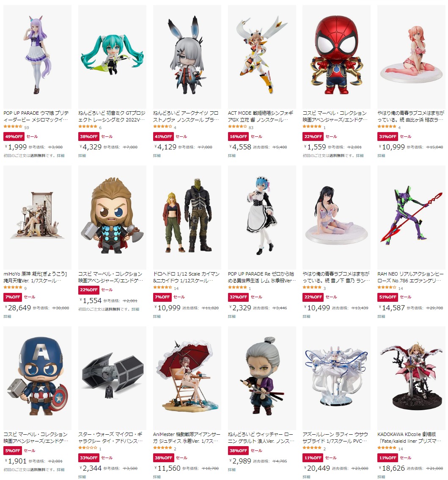Viewport: 448px width, 480px height.
Task: View the Evangelion Unit-01 RAH NEO figure image
Action: click(411, 217)
